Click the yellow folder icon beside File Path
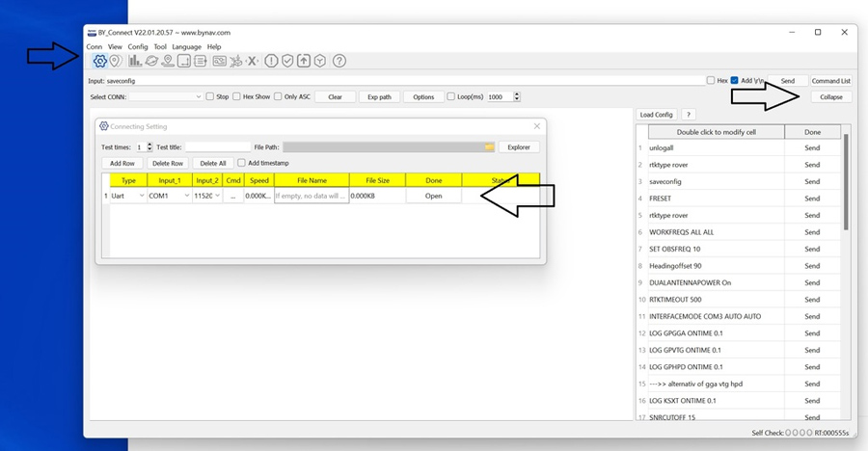This screenshot has height=451, width=868. [489, 147]
